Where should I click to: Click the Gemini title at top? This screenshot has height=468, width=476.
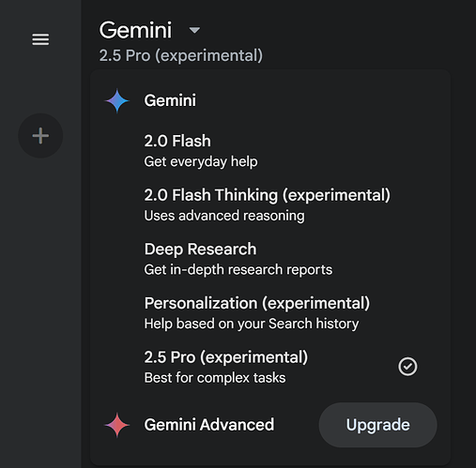(135, 30)
